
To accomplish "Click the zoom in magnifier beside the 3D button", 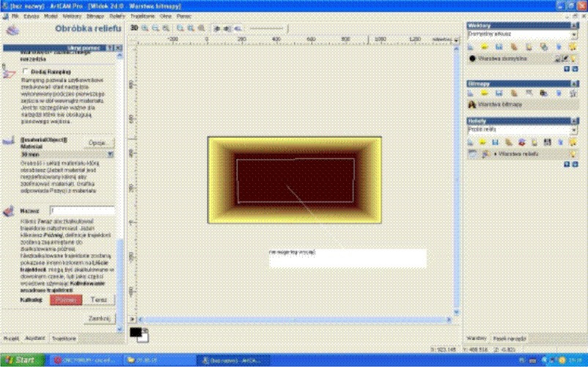I will (x=144, y=28).
